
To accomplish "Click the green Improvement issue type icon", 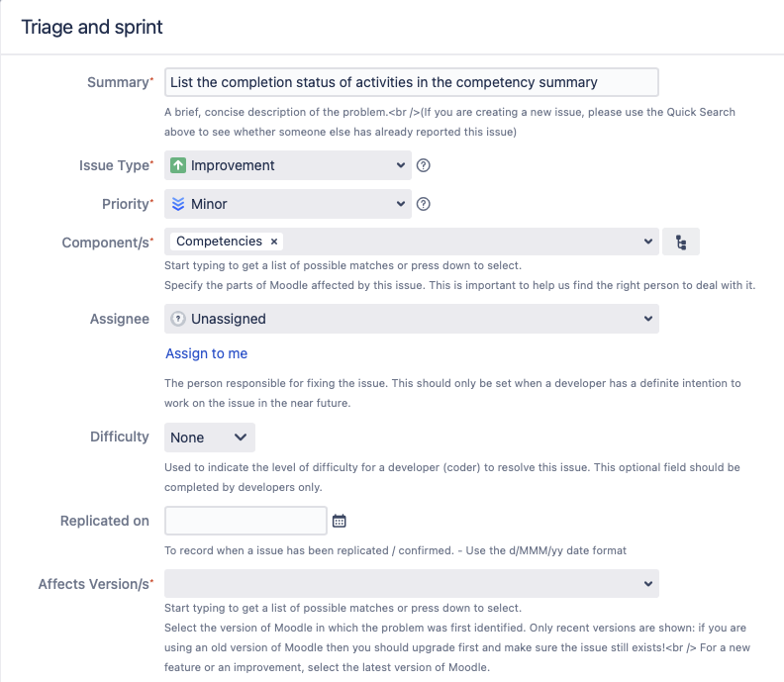I will pos(178,165).
